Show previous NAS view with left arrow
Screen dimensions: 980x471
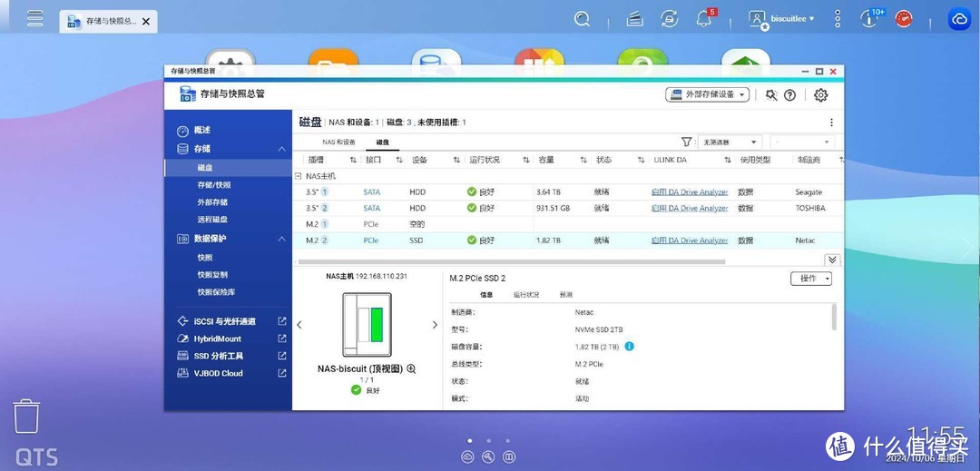pyautogui.click(x=299, y=325)
